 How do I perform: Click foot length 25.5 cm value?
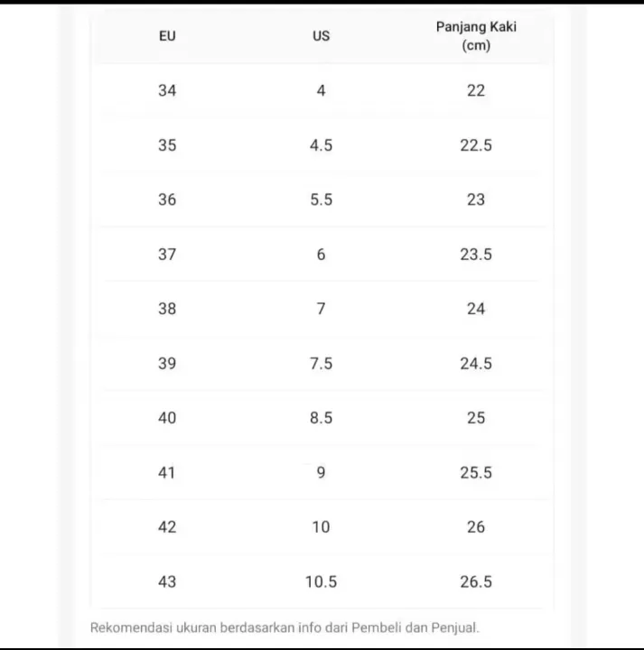click(x=476, y=472)
